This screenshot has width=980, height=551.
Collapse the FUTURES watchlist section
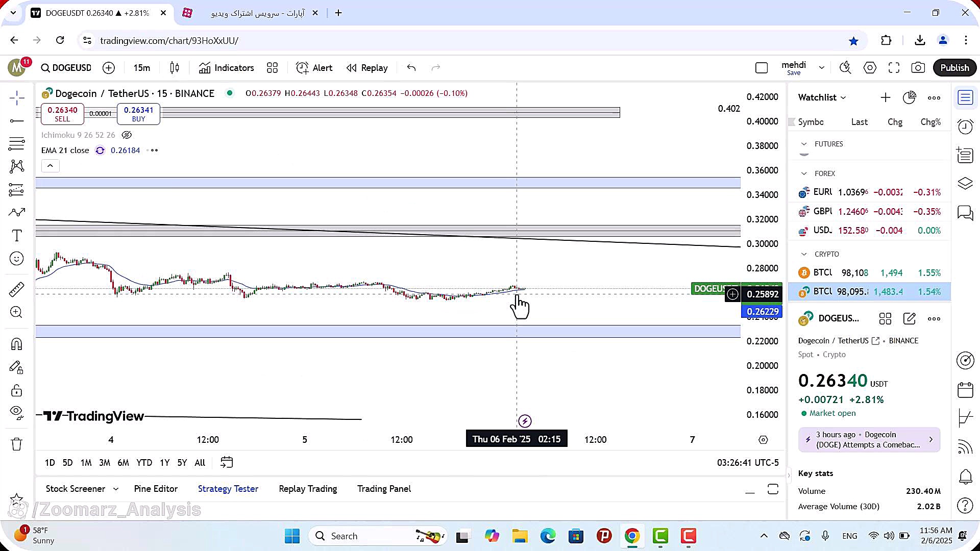(804, 144)
